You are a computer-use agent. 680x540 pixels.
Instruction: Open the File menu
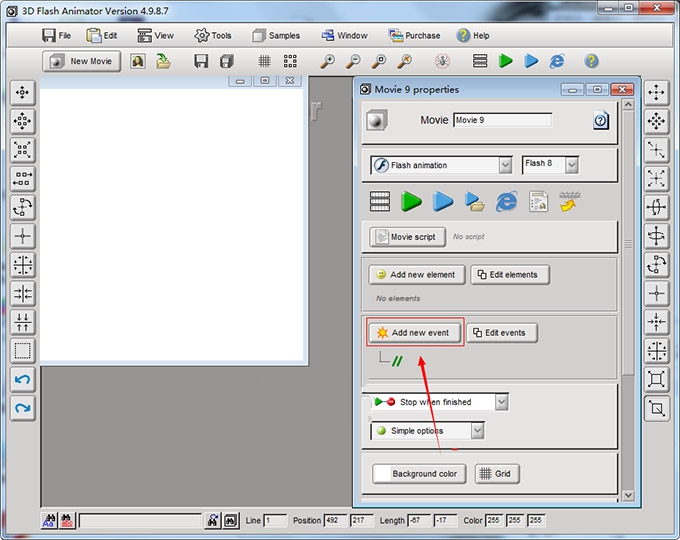point(56,36)
